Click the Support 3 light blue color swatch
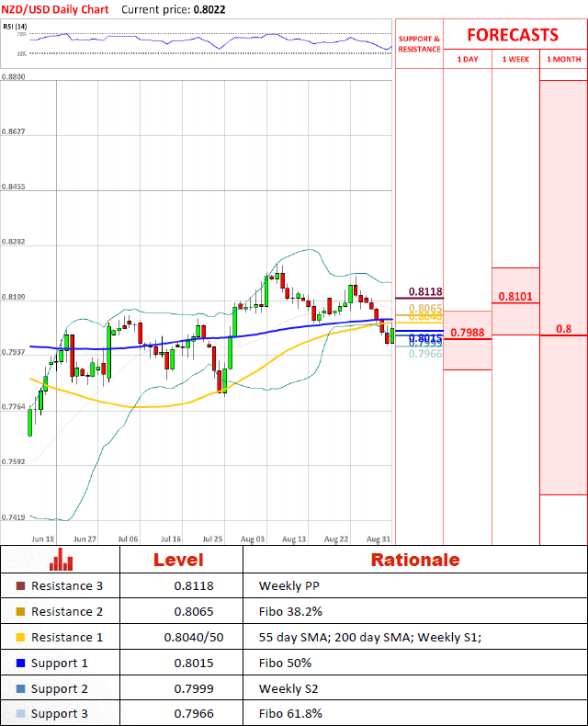 coord(21,714)
